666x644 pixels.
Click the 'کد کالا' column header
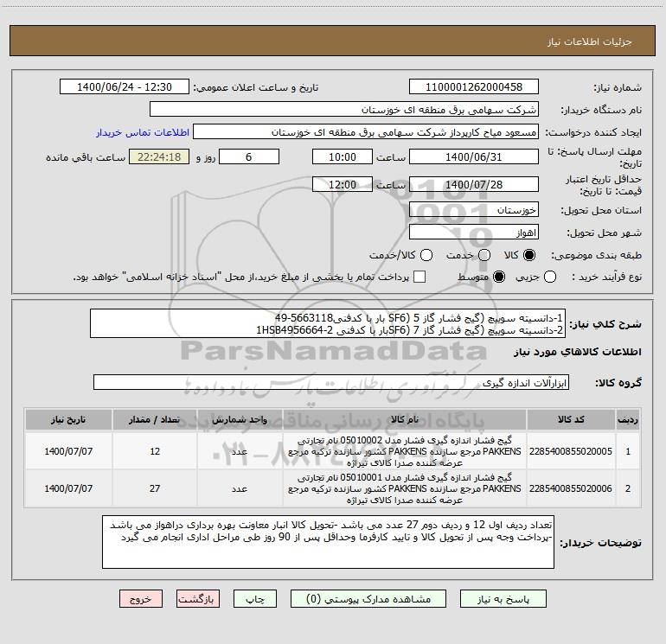571,419
